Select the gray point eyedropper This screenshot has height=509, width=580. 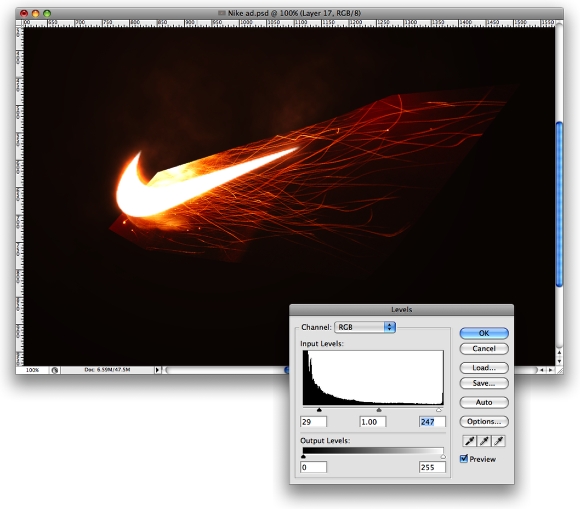coord(484,441)
